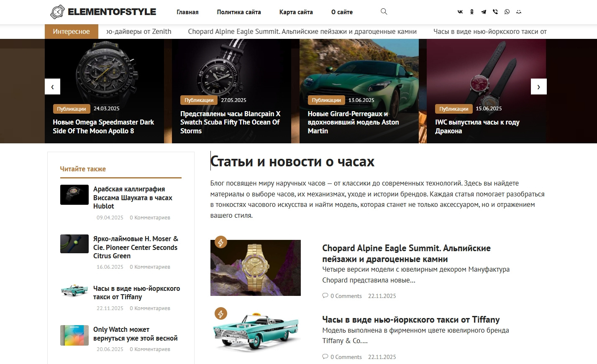The image size is (597, 364).
Task: Read Арабская каллиграфия Виссама Шауката sidebar article
Action: point(133,198)
